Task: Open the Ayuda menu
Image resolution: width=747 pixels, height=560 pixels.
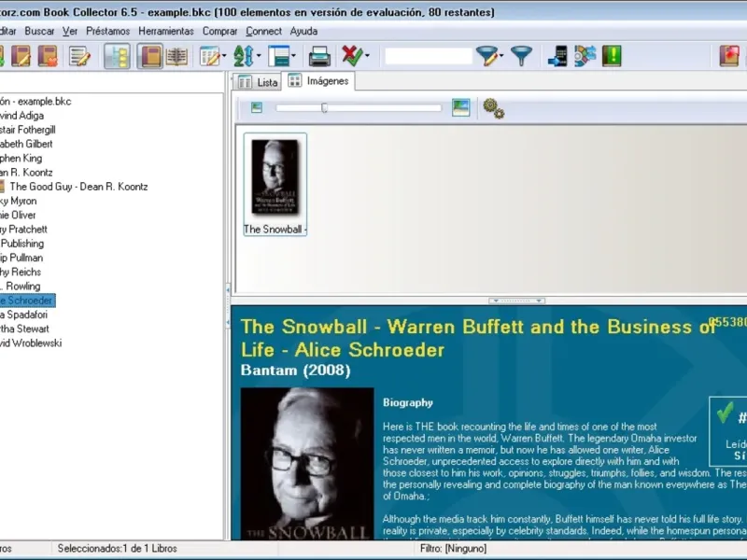Action: (x=303, y=32)
